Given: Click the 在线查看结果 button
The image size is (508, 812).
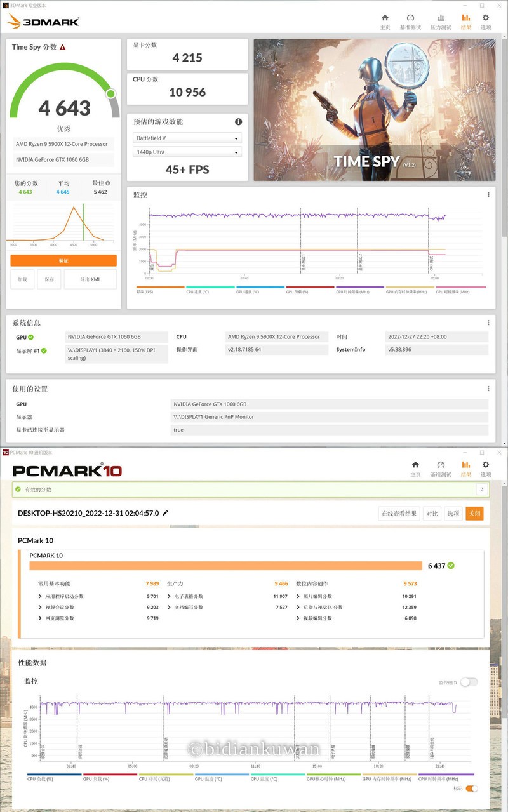Looking at the screenshot, I should (399, 513).
